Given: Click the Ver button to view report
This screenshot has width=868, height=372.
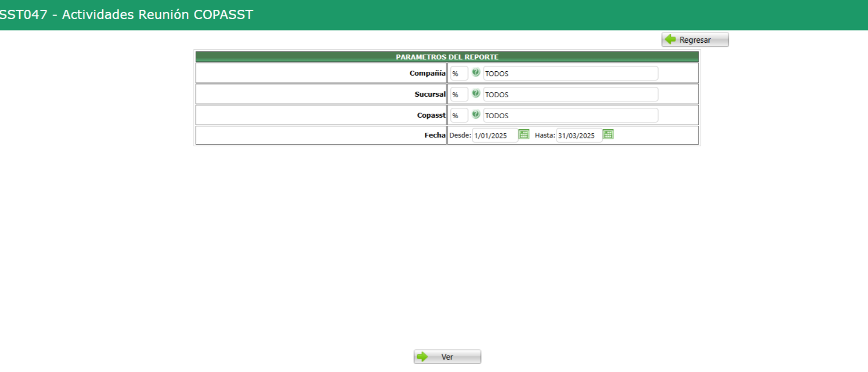Looking at the screenshot, I should click(x=447, y=357).
